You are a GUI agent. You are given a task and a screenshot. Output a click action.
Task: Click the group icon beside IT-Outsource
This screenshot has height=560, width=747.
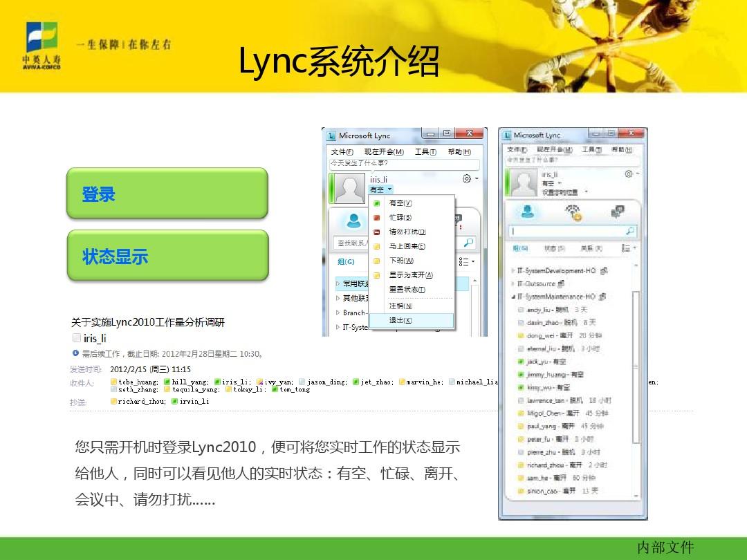pyautogui.click(x=561, y=284)
